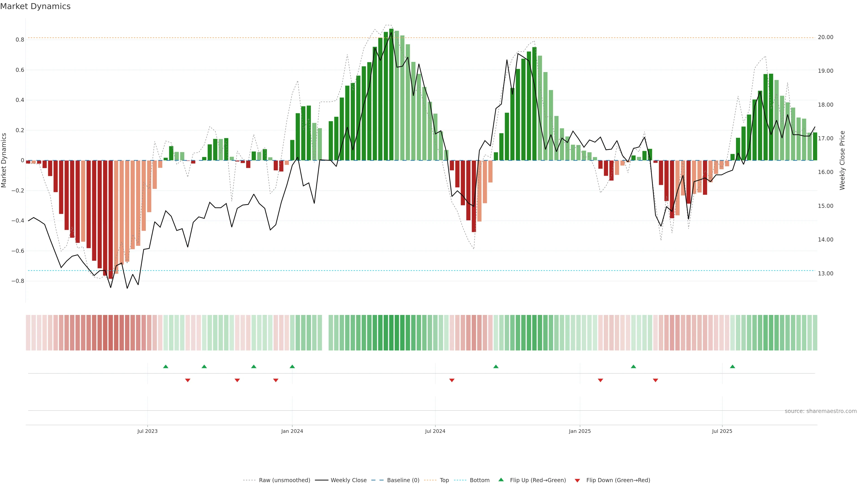Click the Jan 2025 x-axis label
Image resolution: width=868 pixels, height=488 pixels.
pyautogui.click(x=580, y=431)
